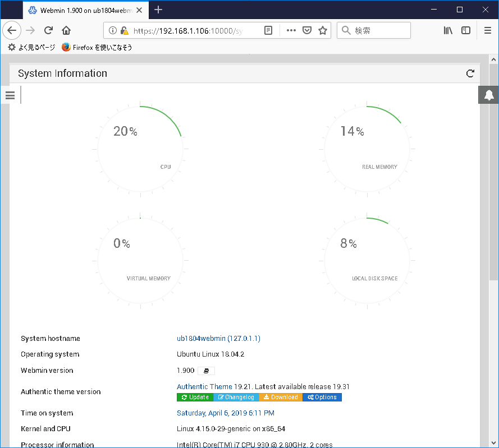View the theme Changelog button

[x=236, y=397]
